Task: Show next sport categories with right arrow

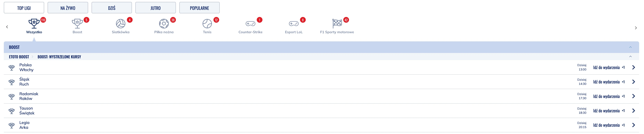Action: tap(636, 28)
